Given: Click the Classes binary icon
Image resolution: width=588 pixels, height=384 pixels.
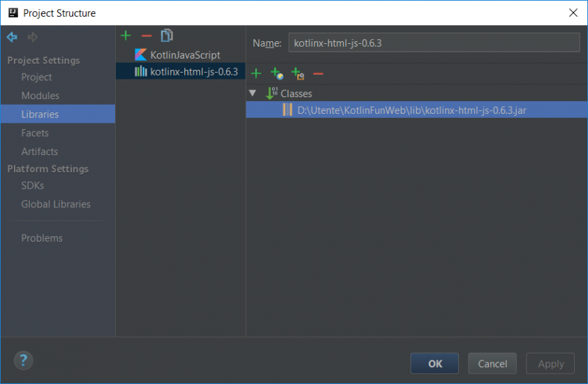Looking at the screenshot, I should [x=271, y=93].
